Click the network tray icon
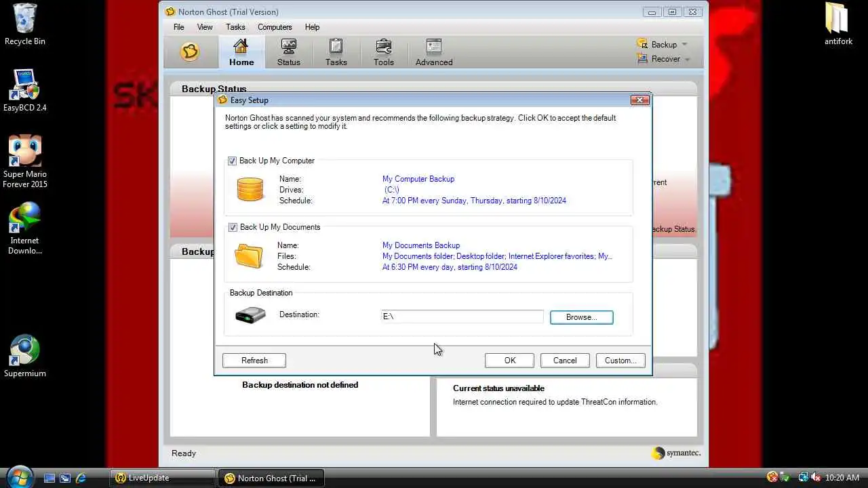Viewport: 868px width, 488px height. tap(803, 478)
